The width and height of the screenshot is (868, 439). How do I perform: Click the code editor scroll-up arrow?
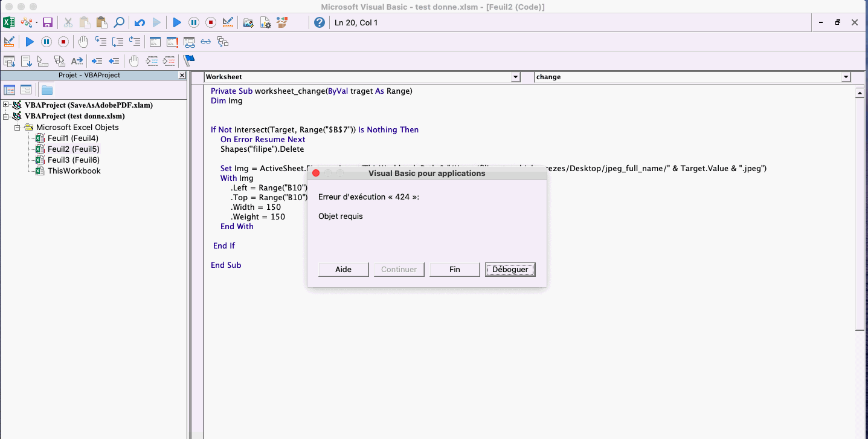860,94
